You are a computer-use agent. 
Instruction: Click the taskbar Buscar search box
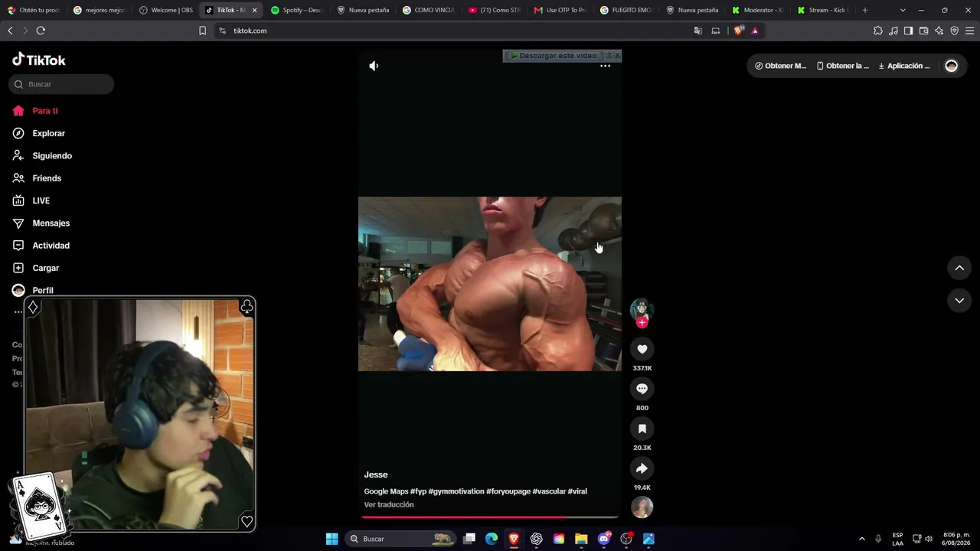[x=400, y=539]
